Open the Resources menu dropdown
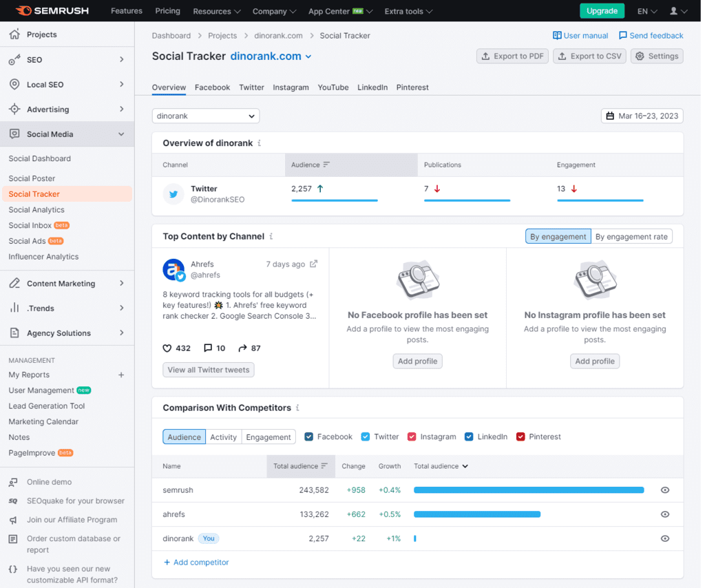This screenshot has width=705, height=588. coord(217,11)
